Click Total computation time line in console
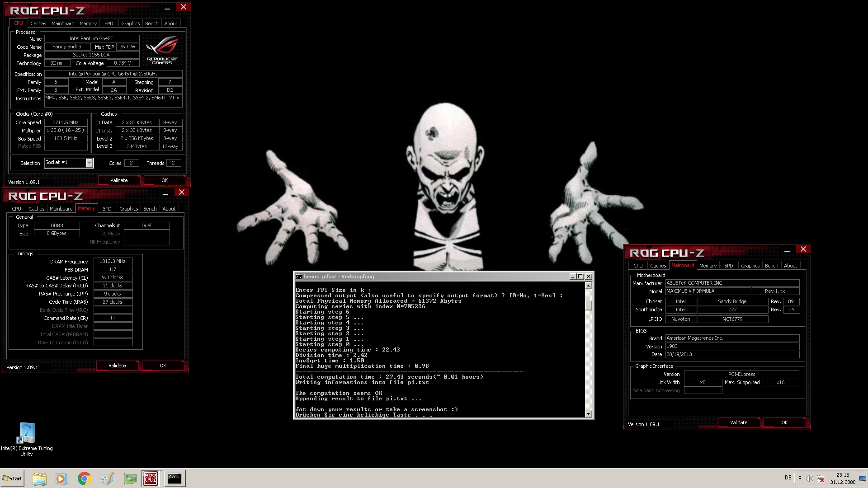868x488 pixels. point(389,377)
